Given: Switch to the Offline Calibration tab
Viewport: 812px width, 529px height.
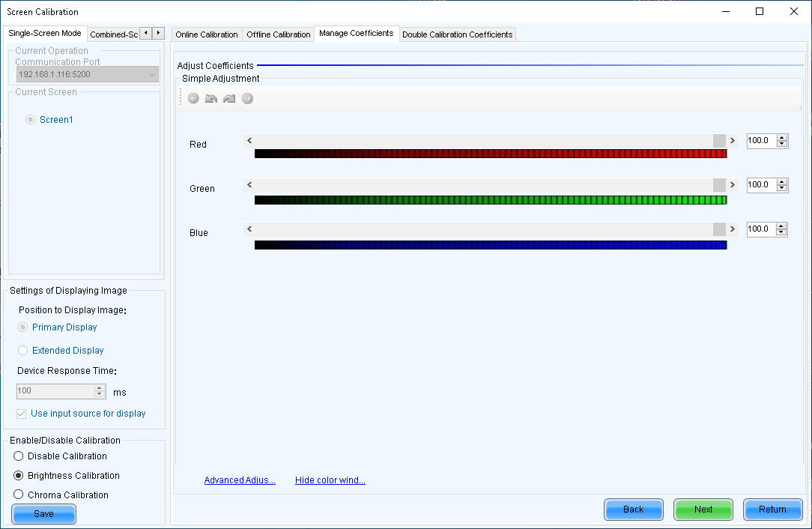Looking at the screenshot, I should point(278,34).
